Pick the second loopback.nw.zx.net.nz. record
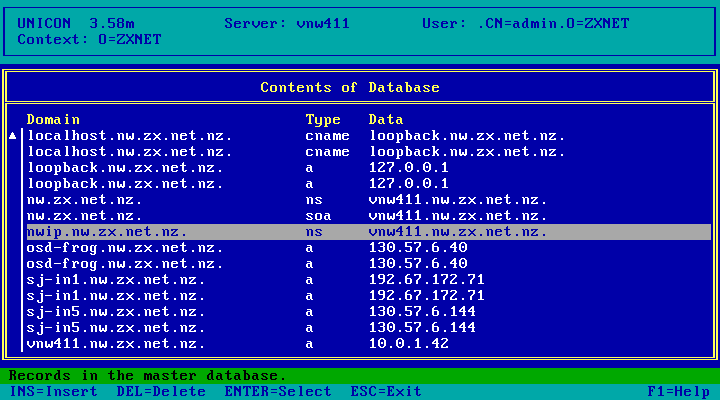Viewport: 720px width, 400px height. (369, 184)
